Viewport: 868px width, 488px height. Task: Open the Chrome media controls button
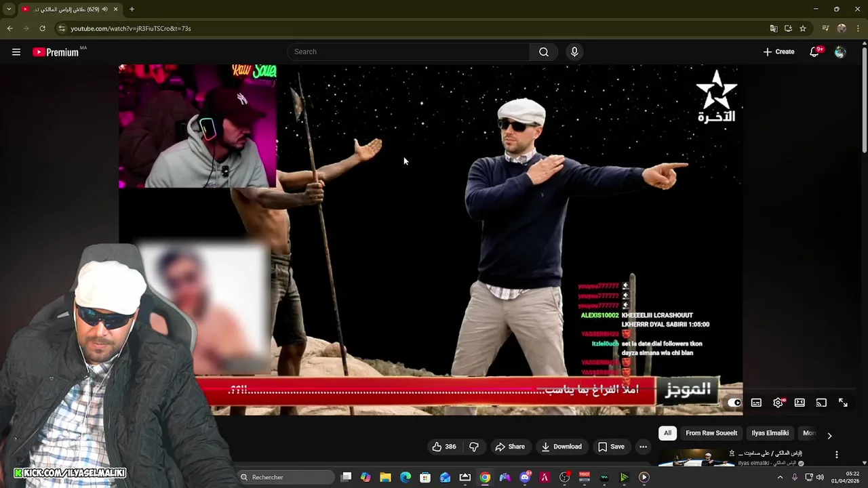[x=825, y=28]
